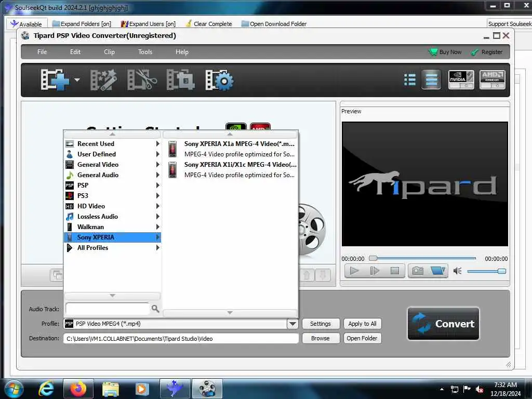Image resolution: width=532 pixels, height=399 pixels.
Task: Click the preview Stop button
Action: coord(395,271)
